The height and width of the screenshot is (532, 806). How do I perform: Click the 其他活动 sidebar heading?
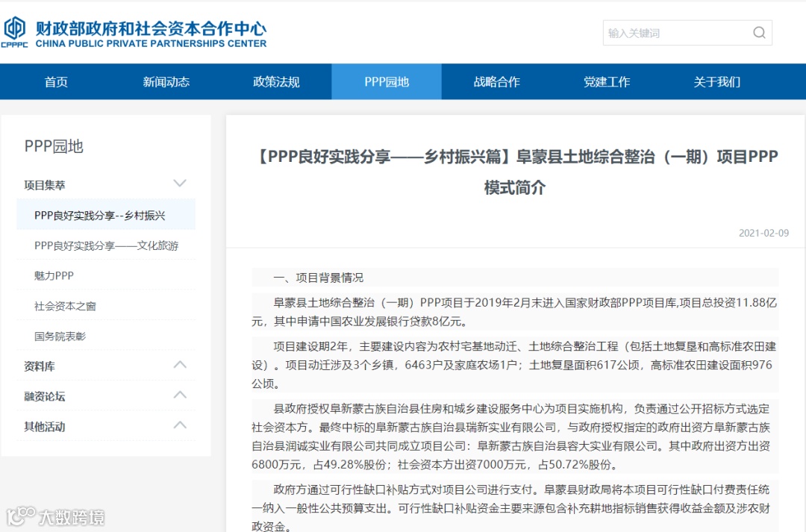pos(45,427)
